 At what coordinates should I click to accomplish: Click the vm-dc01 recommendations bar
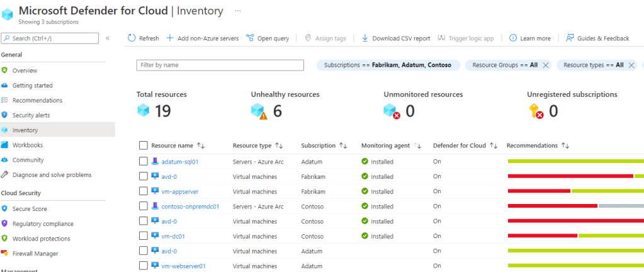pyautogui.click(x=575, y=236)
